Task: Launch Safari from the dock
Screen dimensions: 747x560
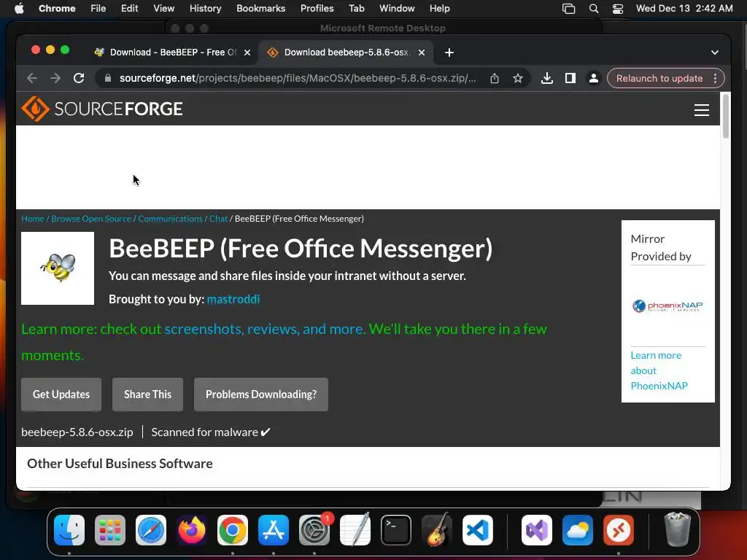Action: [x=151, y=529]
